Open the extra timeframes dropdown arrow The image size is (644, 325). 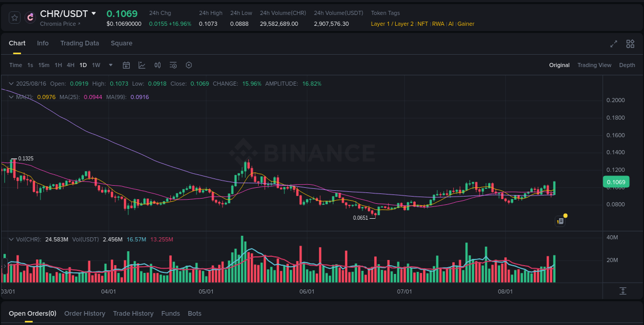110,65
